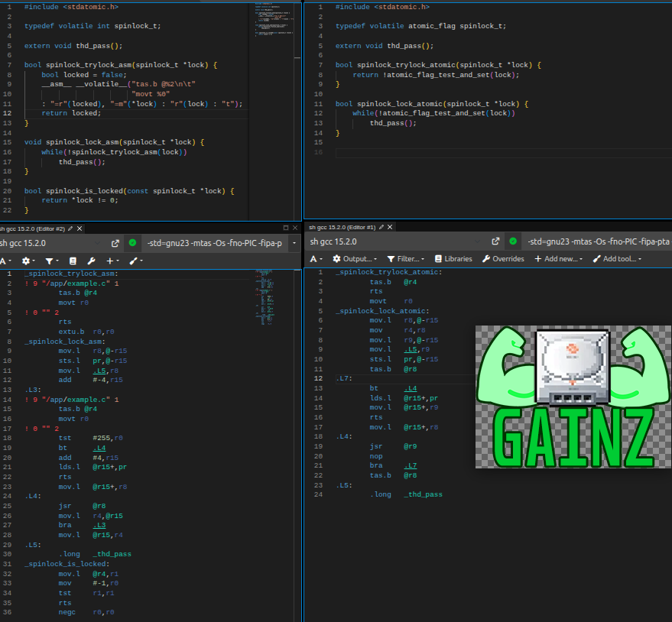
Task: Close the sh gcc 15.2.0 (Editor #2) tab
Action: point(80,228)
